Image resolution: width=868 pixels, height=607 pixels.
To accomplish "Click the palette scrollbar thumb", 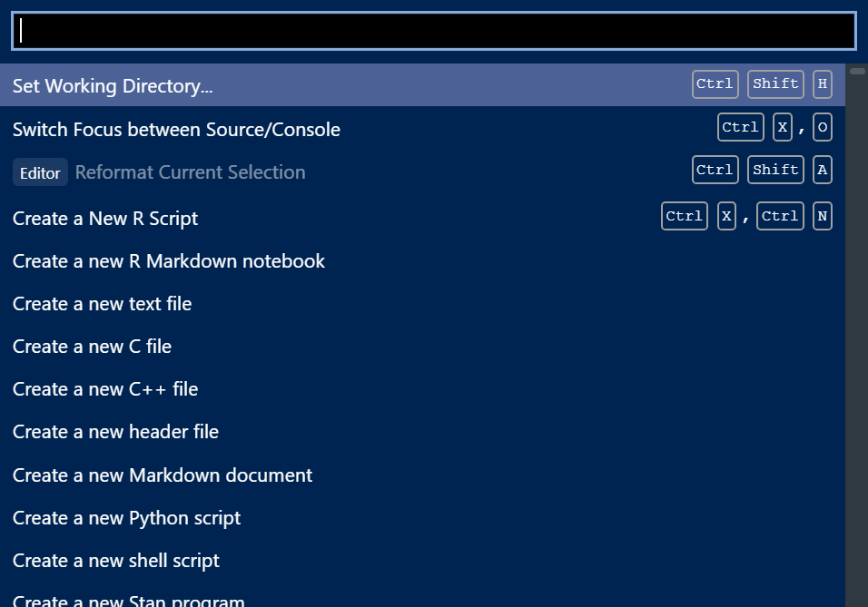I will [857, 71].
